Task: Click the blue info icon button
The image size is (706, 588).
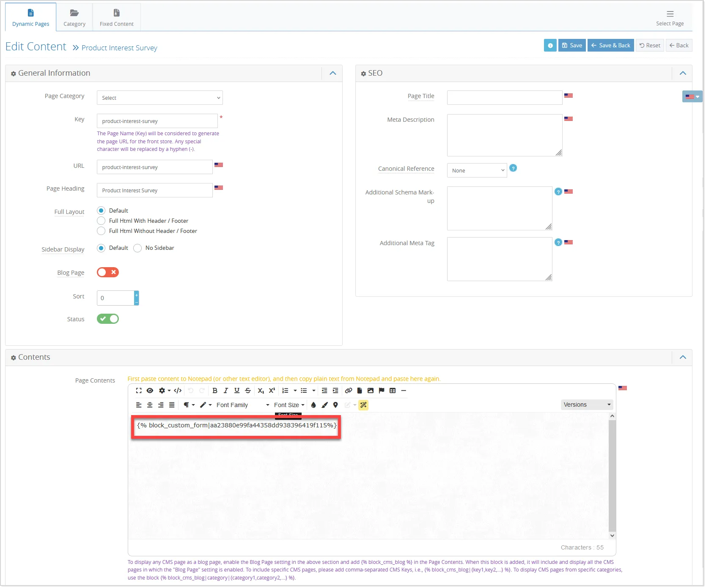Action: click(550, 46)
